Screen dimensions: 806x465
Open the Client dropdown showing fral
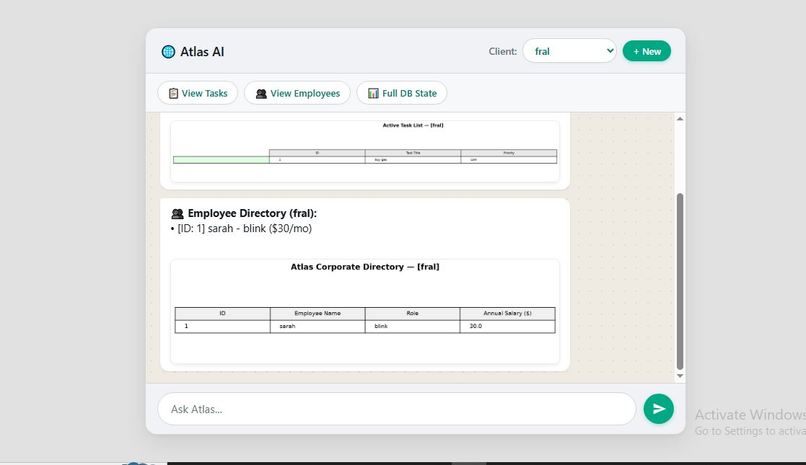[x=570, y=51]
